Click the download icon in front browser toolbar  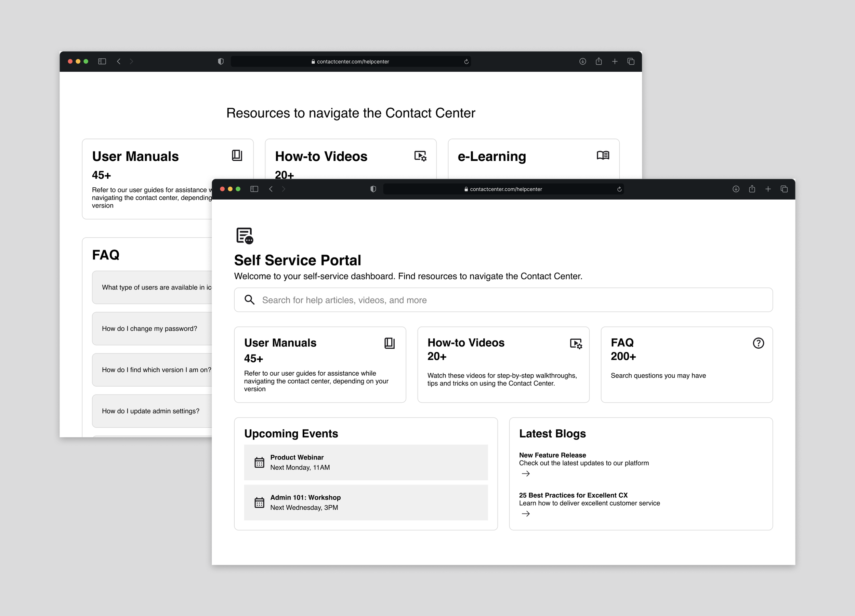pos(736,189)
